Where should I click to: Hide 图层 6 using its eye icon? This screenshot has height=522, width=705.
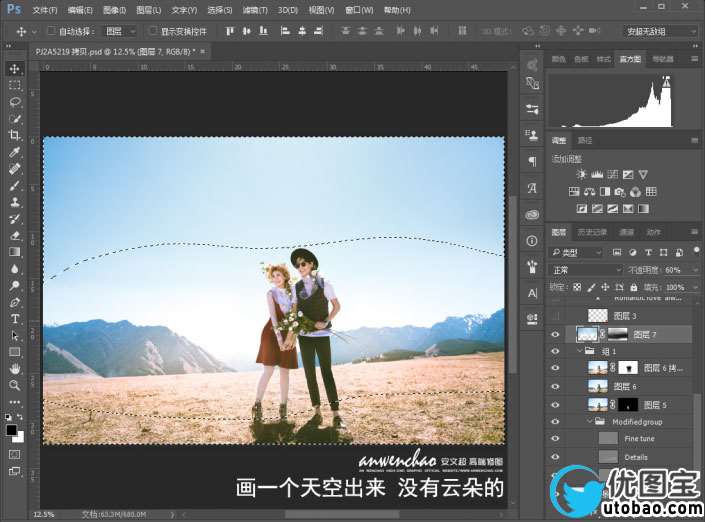coord(556,386)
